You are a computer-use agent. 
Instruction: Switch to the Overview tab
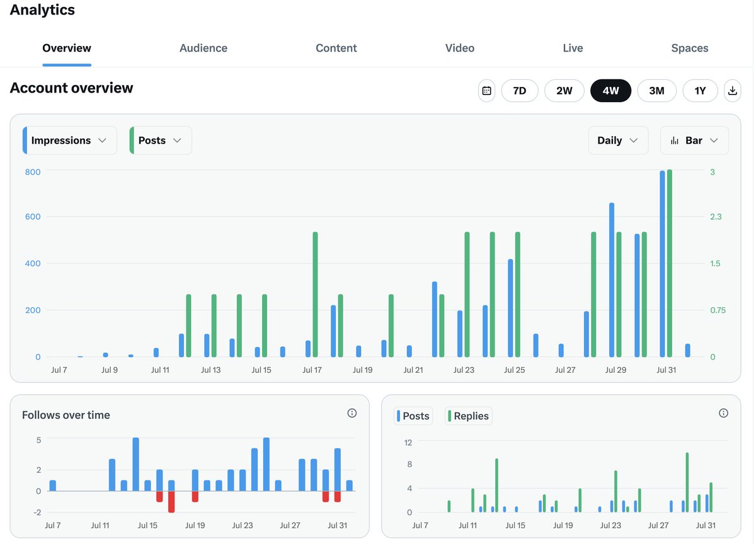point(67,48)
